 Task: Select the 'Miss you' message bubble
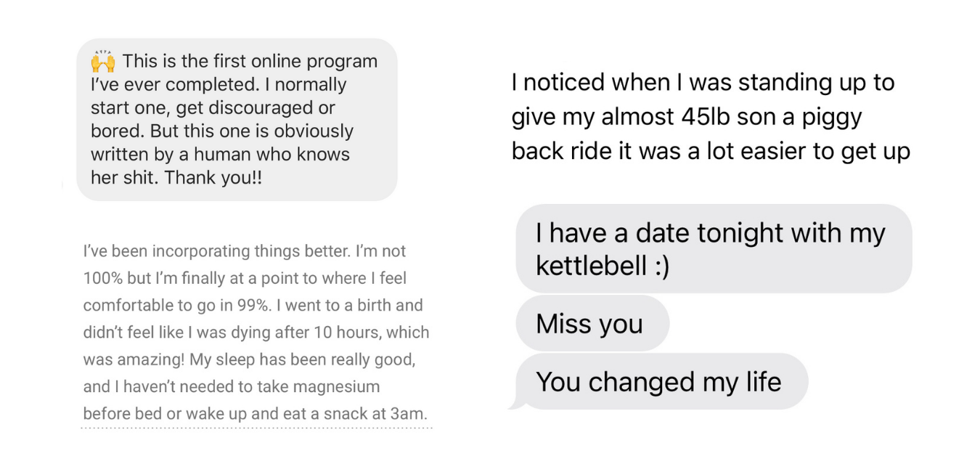tap(592, 323)
